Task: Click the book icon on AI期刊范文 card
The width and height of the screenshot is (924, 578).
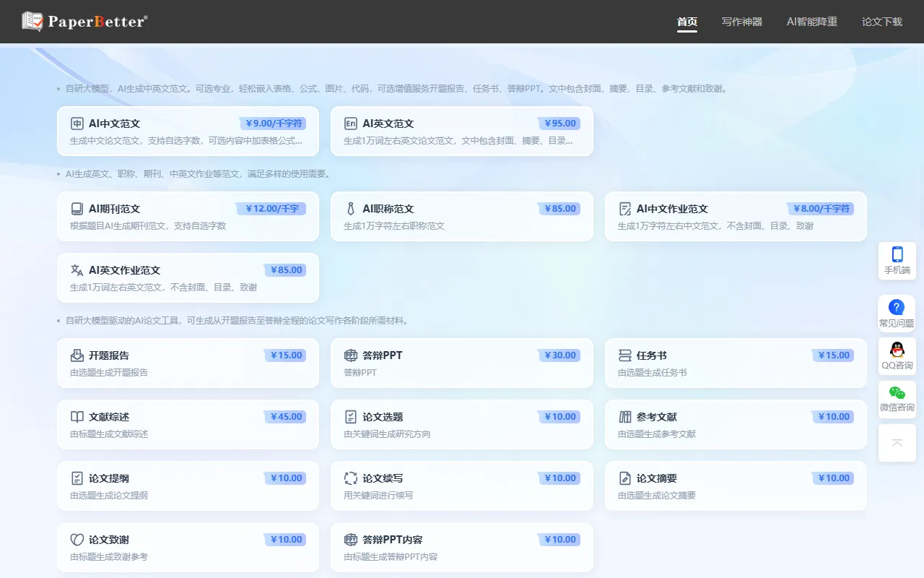Action: tap(77, 208)
